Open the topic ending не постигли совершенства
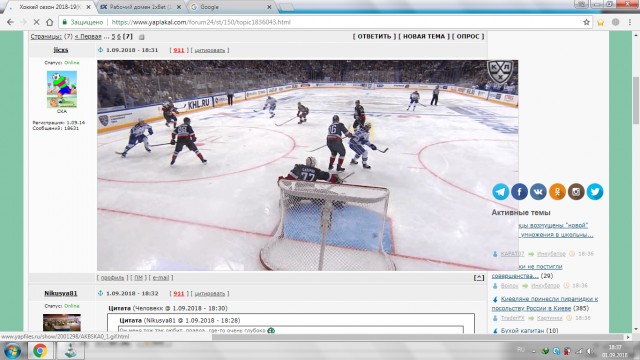640x360 pixels. (527, 271)
